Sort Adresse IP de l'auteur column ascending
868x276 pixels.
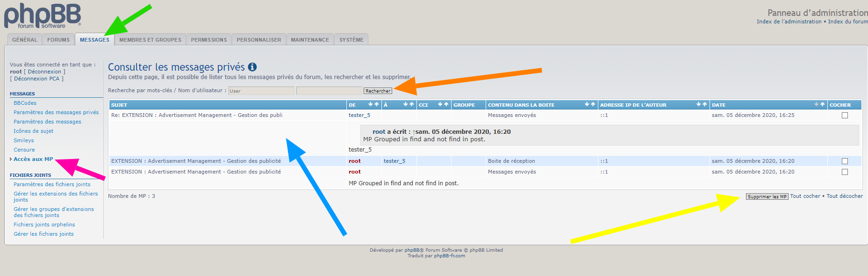pyautogui.click(x=705, y=104)
